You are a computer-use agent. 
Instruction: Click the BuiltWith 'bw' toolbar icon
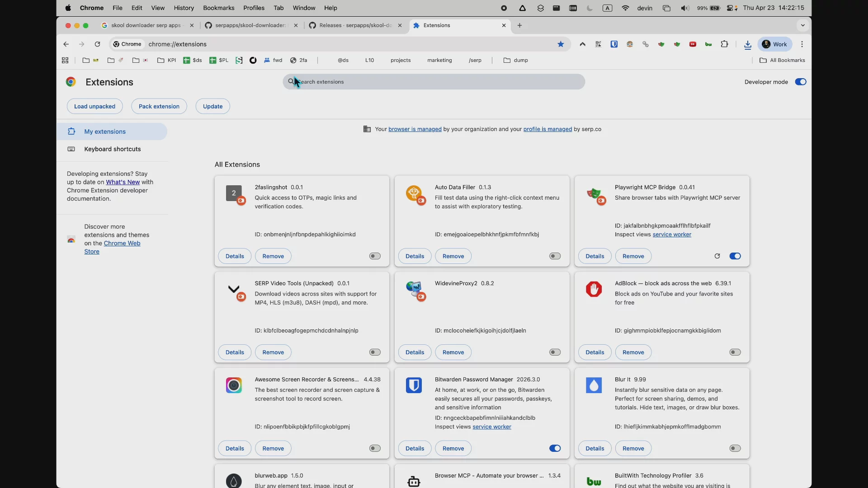(708, 44)
